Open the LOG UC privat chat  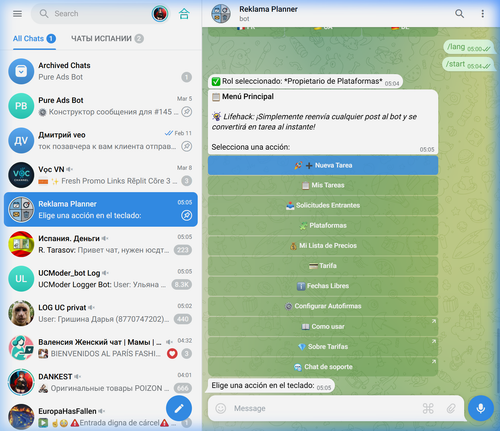[x=100, y=313]
